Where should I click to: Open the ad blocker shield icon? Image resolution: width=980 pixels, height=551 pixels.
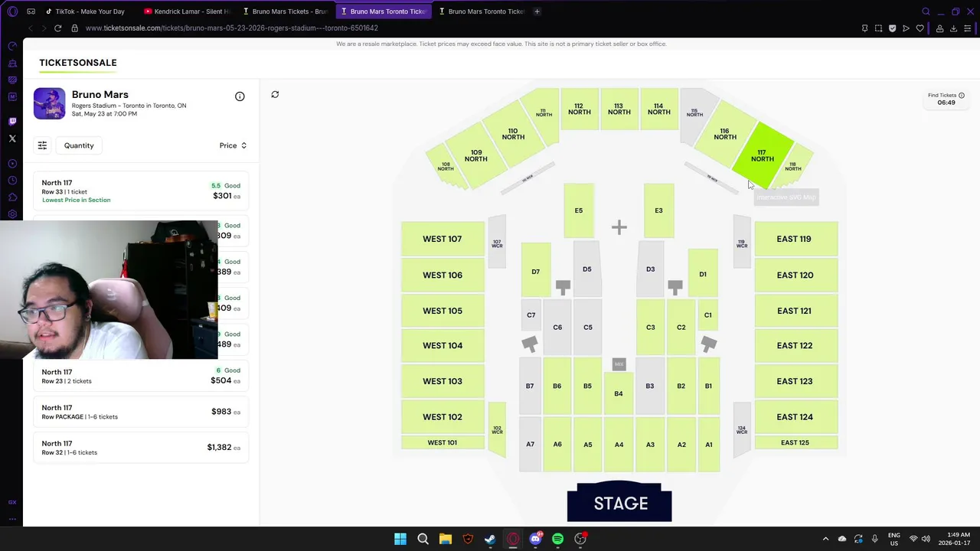[892, 28]
